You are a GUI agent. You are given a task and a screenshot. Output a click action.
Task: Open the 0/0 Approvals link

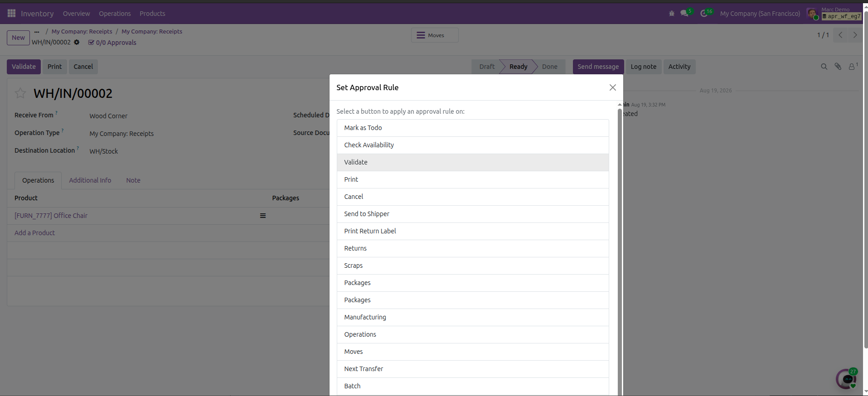[x=112, y=43]
